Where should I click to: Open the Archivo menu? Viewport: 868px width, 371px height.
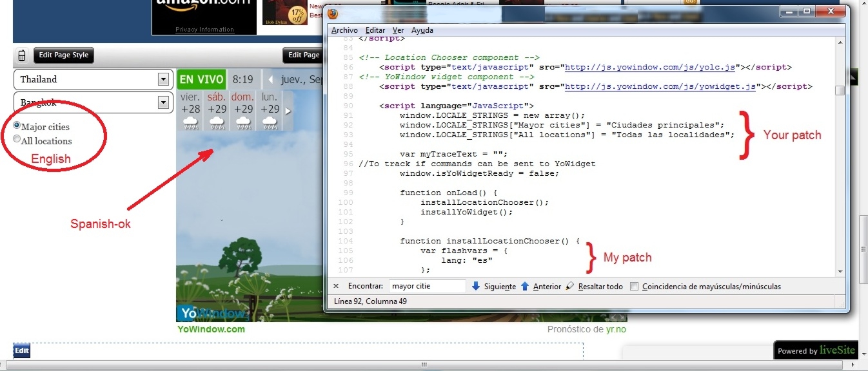click(x=344, y=30)
